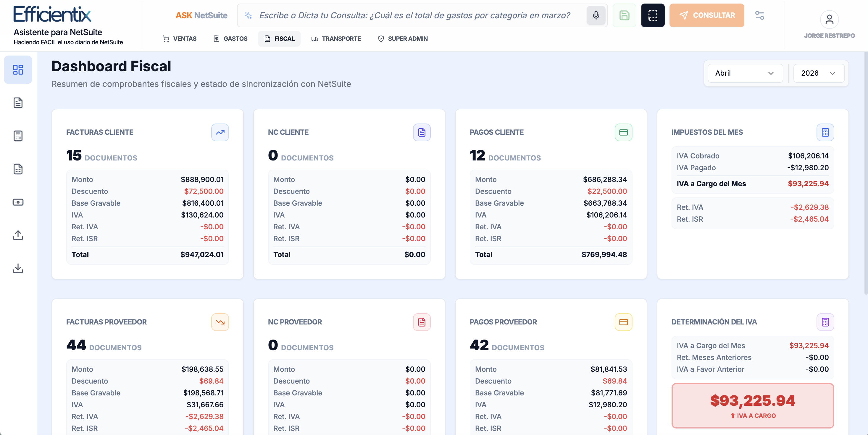Switch to the GASTOS tab
Screen dimensions: 868x435
pyautogui.click(x=231, y=39)
